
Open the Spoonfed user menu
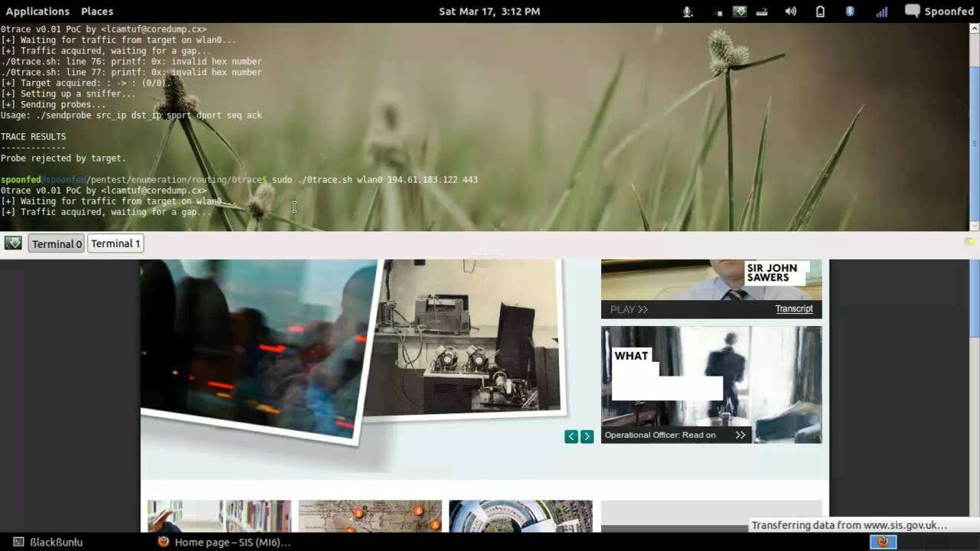tap(939, 11)
